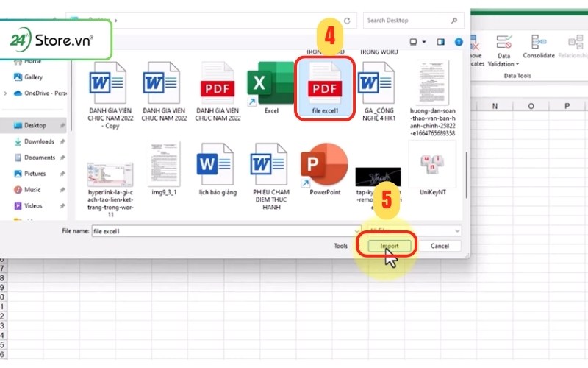Viewport: 588px width, 368px height.
Task: Open Data Validation in Excel ribbon
Action: point(503,52)
